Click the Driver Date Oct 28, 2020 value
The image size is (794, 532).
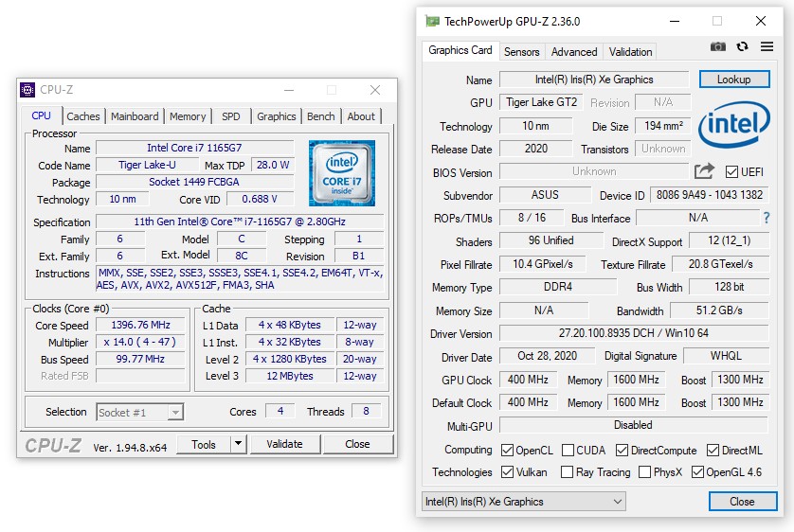coord(547,356)
